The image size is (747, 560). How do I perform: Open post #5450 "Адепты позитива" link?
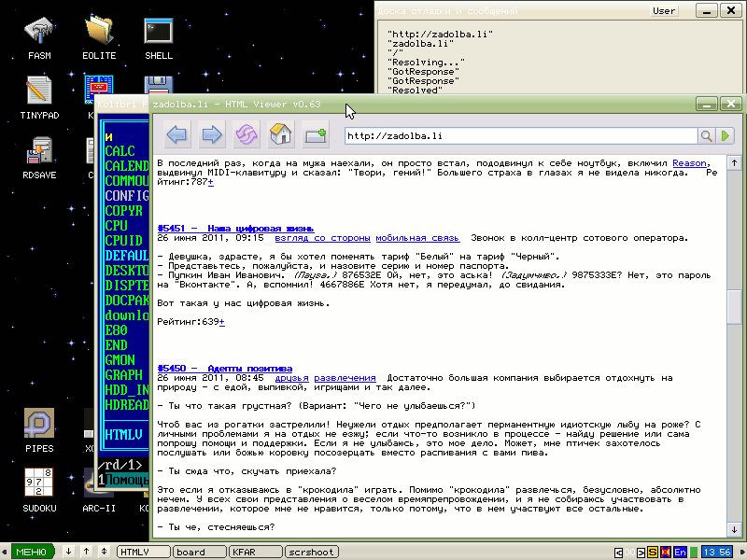(x=225, y=368)
